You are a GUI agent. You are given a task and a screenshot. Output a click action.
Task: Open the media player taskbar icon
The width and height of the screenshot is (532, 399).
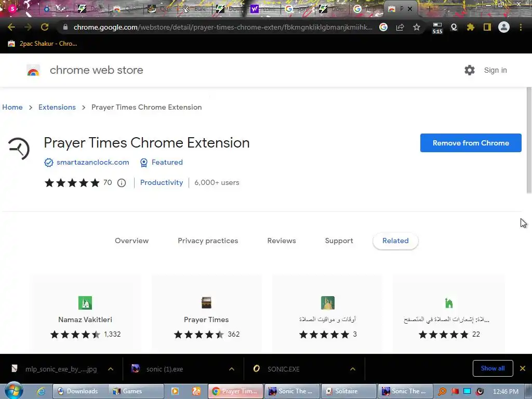point(175,391)
